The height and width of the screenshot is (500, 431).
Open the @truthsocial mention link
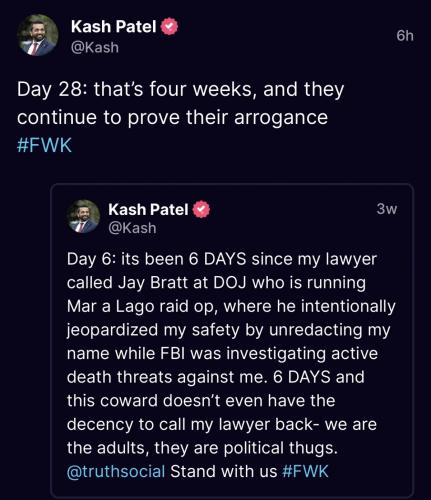(x=116, y=471)
